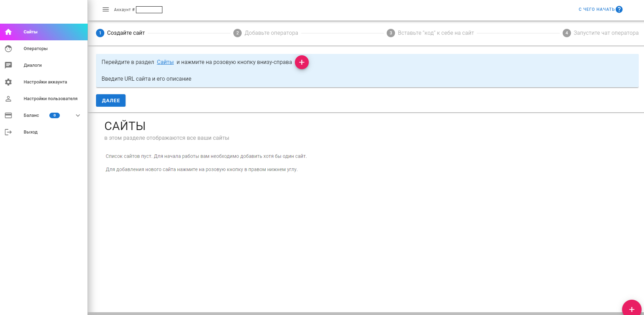This screenshot has width=644, height=315.
Task: Go to step 2 Добавьте оператора
Action: point(266,33)
